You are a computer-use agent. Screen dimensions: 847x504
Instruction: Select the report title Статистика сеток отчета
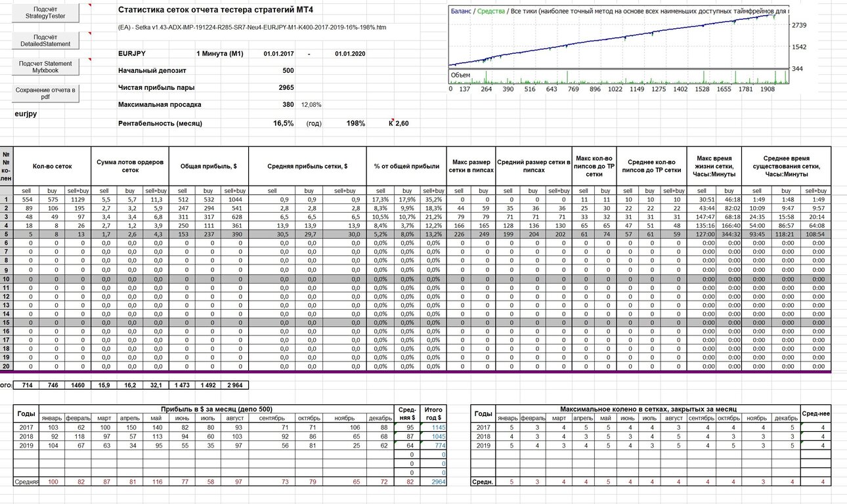pyautogui.click(x=215, y=10)
